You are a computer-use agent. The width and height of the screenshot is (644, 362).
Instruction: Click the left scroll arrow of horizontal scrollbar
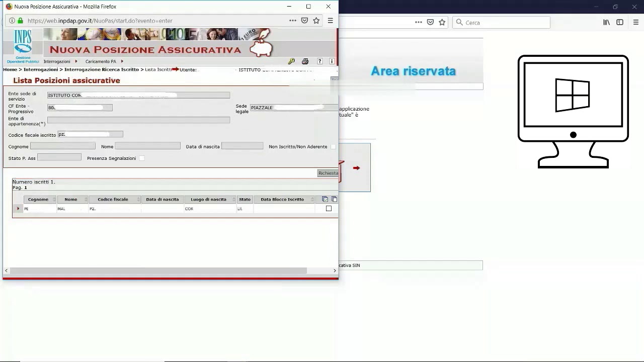6,270
